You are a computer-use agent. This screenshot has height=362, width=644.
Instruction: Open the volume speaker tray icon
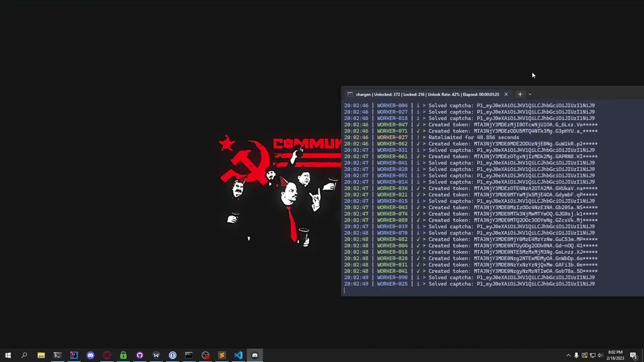click(600, 355)
